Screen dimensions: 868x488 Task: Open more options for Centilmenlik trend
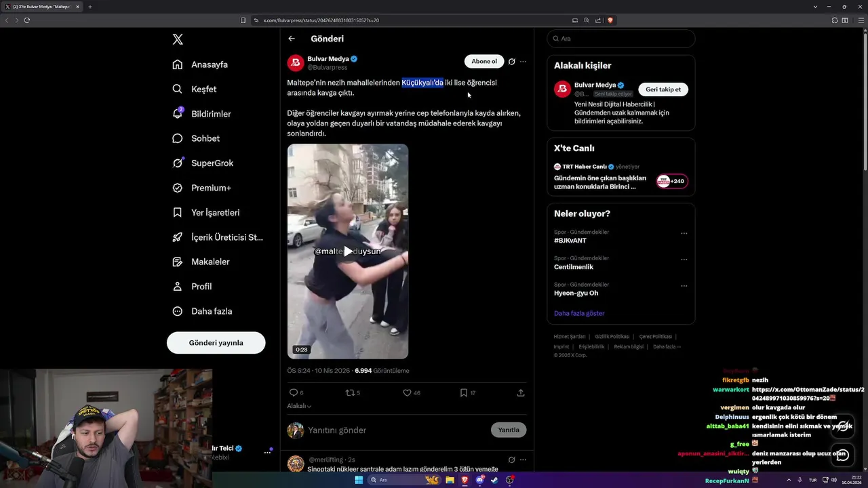[x=684, y=260]
